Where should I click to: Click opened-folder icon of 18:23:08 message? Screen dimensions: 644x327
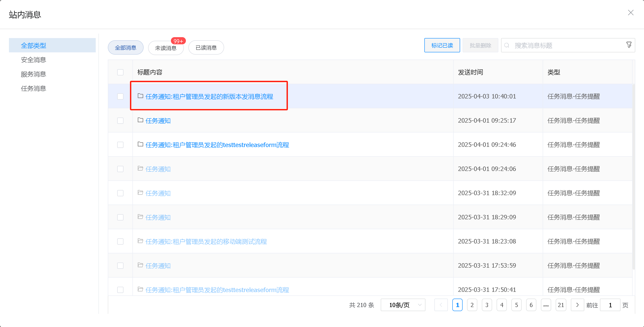coord(140,241)
